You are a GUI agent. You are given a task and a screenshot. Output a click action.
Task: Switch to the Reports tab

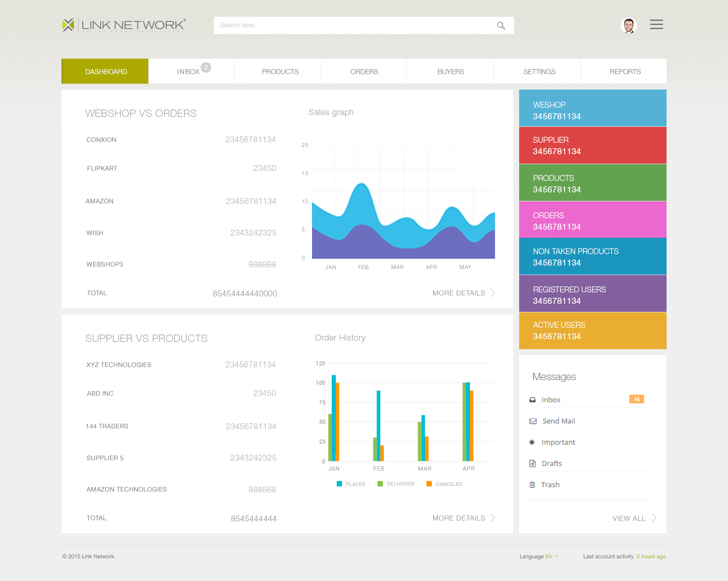click(x=624, y=71)
